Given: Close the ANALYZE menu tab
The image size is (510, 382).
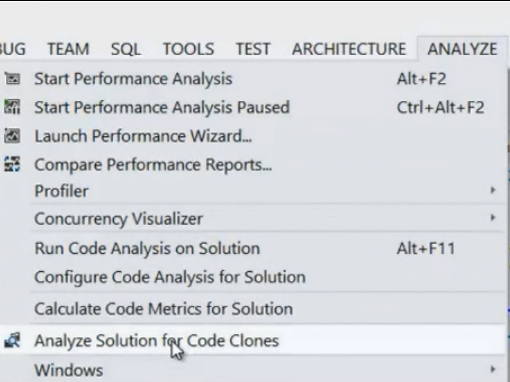Looking at the screenshot, I should pos(462,49).
